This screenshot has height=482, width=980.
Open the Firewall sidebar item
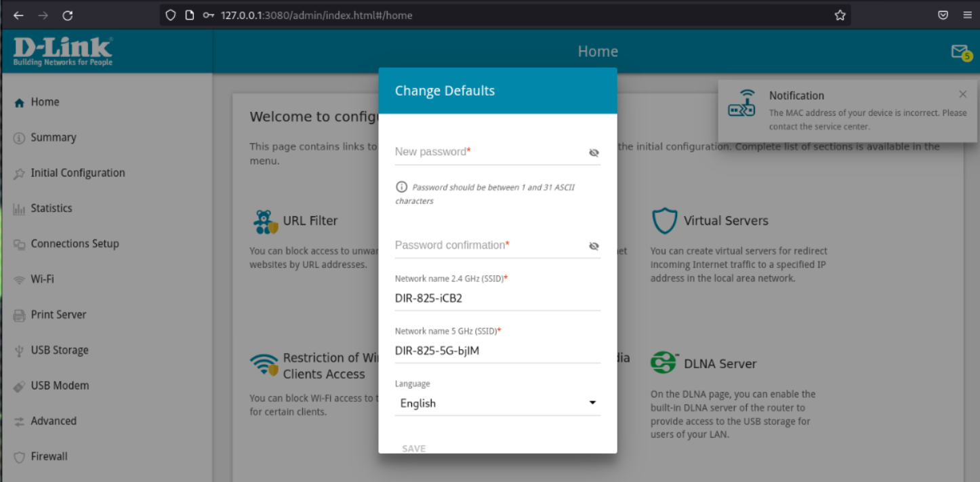[49, 456]
